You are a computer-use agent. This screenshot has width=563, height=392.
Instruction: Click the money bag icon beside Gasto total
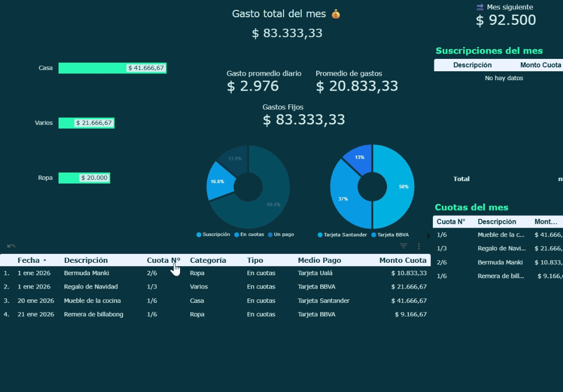coord(336,14)
